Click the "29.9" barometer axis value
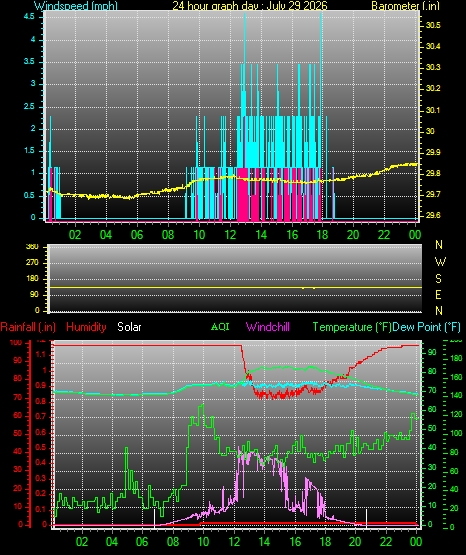 [x=433, y=152]
